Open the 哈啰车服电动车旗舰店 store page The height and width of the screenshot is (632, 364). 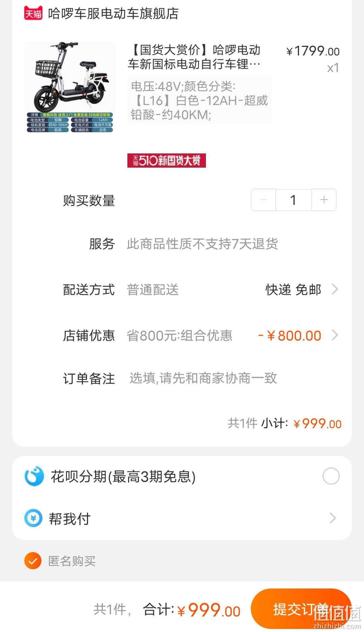tap(113, 13)
